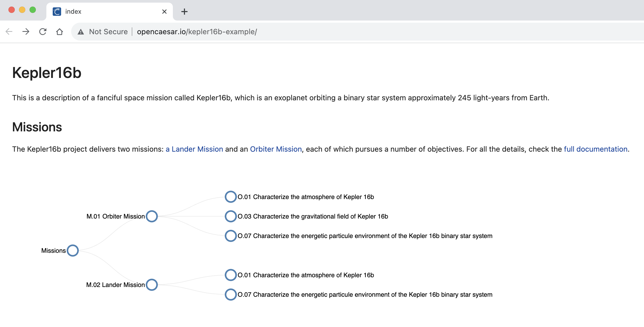
Task: Close the index tab
Action: pos(164,12)
